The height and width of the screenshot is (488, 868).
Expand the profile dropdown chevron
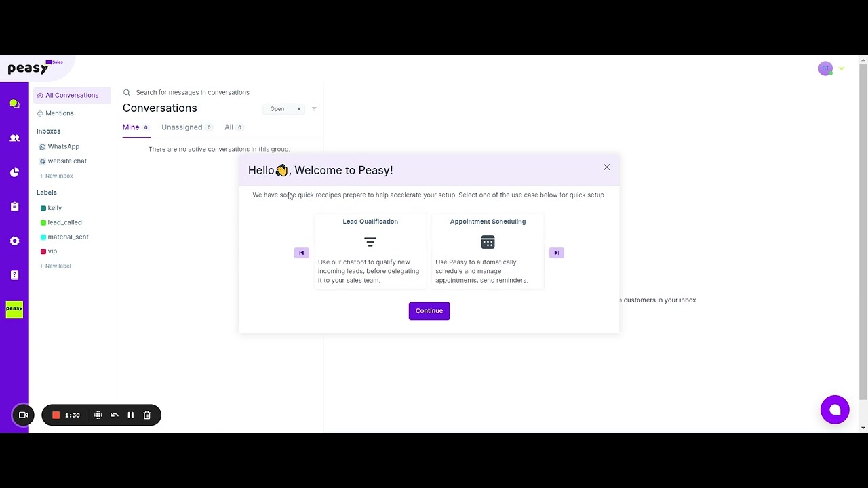pyautogui.click(x=842, y=68)
